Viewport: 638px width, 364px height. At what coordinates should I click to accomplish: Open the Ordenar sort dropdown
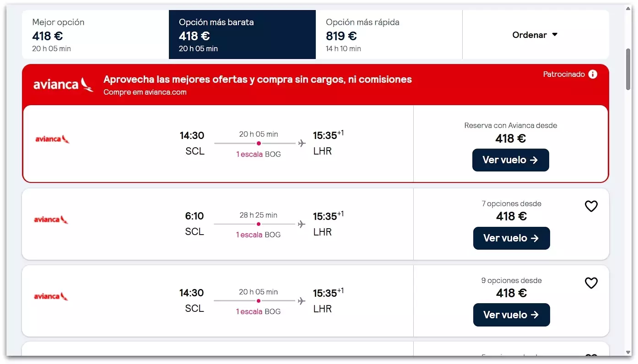535,35
